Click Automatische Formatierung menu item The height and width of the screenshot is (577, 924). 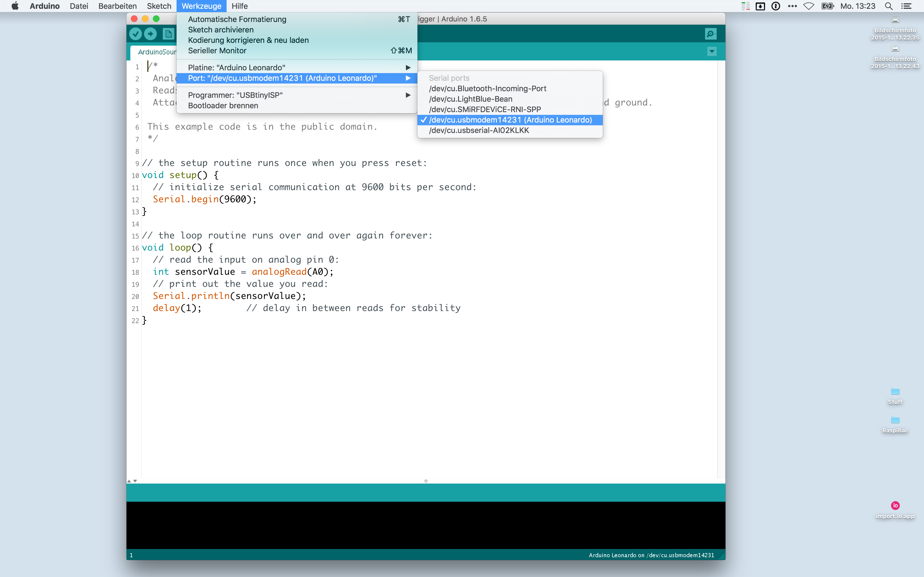coord(237,20)
